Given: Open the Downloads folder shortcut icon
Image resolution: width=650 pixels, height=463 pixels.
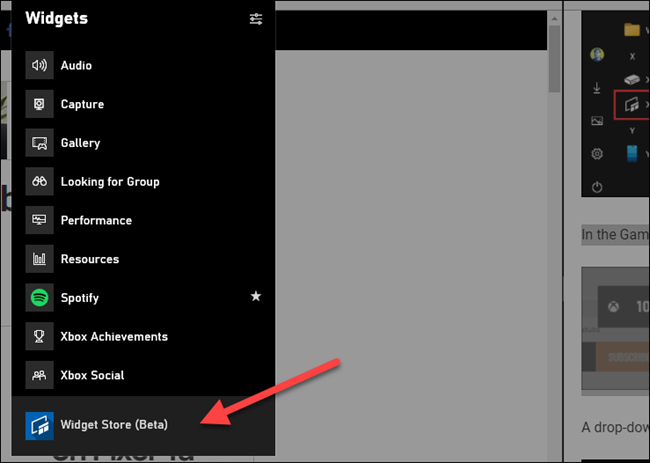Looking at the screenshot, I should pos(597,88).
